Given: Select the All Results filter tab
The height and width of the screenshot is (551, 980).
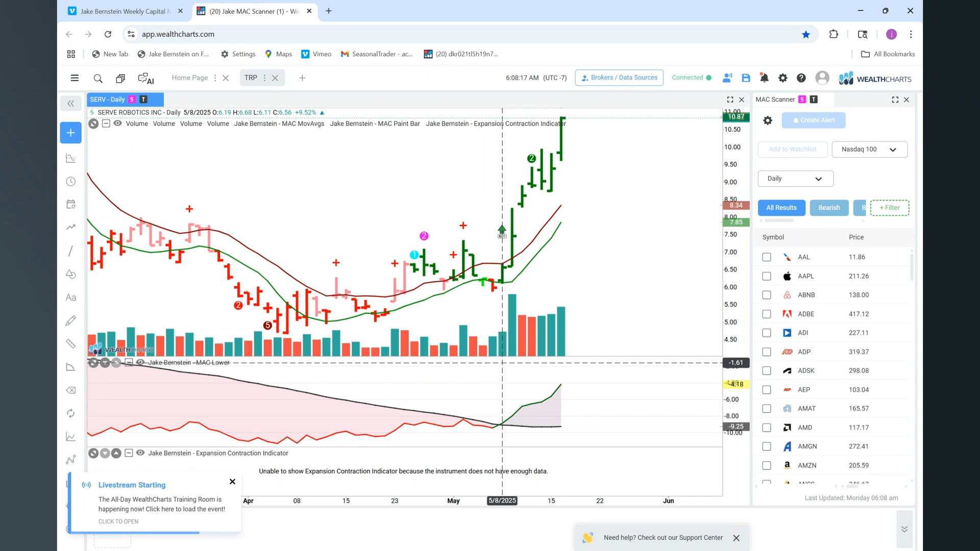Looking at the screenshot, I should (781, 208).
